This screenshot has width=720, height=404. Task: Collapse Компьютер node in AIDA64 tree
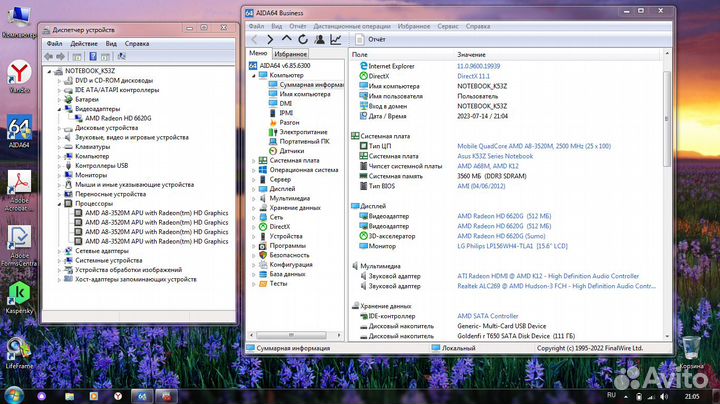coord(253,75)
